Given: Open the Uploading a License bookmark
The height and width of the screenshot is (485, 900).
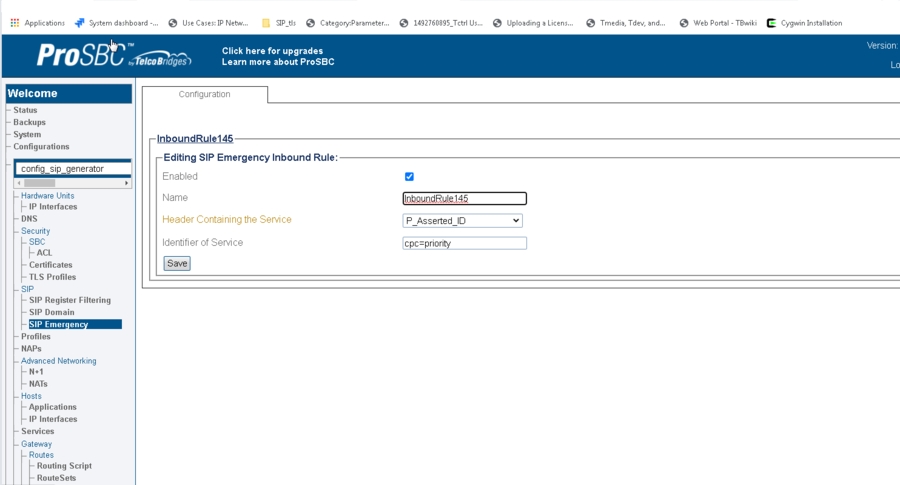Looking at the screenshot, I should coord(532,23).
